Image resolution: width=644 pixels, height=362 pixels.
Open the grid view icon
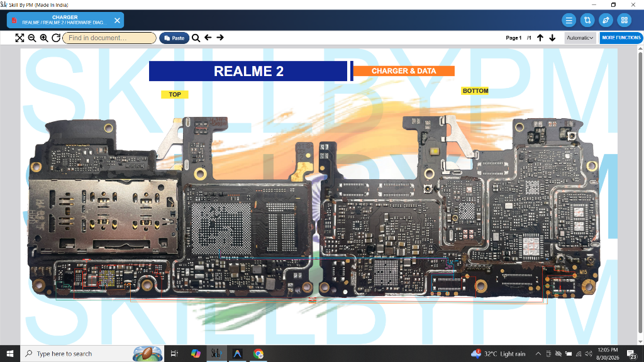coord(625,20)
